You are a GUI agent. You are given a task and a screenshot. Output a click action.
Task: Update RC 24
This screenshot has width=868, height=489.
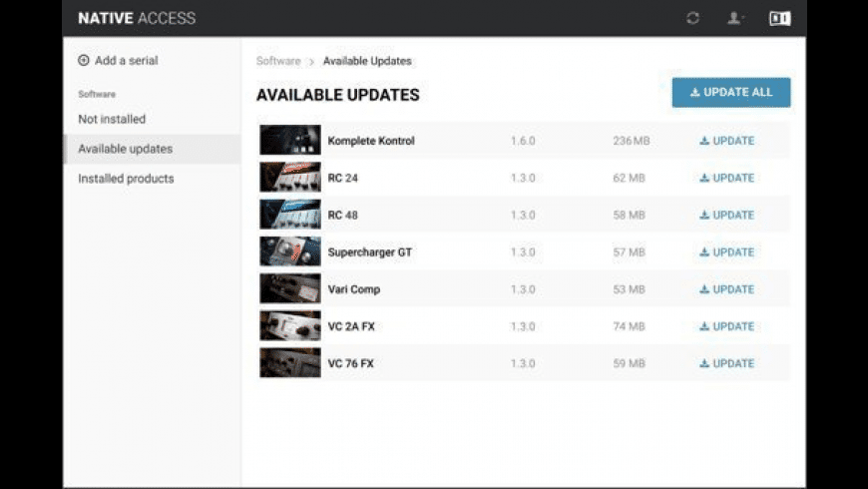[x=727, y=178]
